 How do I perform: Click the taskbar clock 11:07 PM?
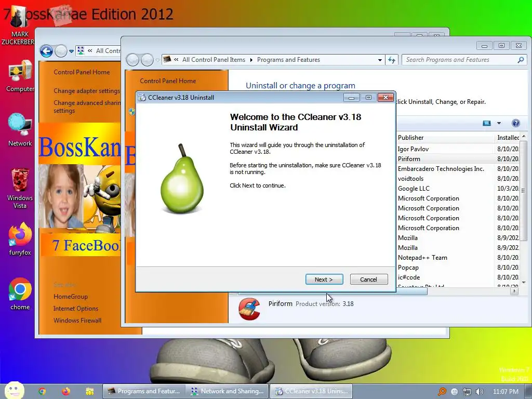tap(506, 392)
